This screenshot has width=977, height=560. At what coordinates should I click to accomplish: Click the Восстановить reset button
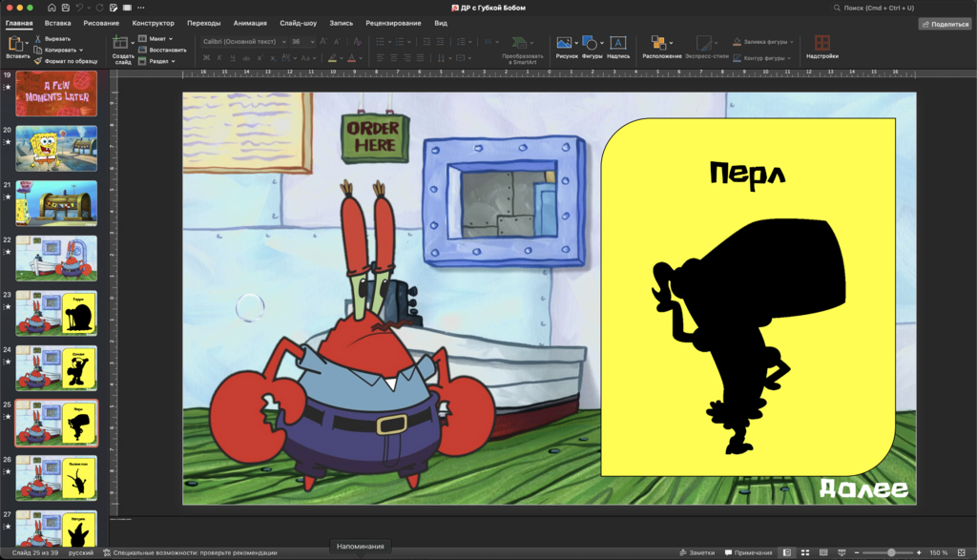pyautogui.click(x=162, y=50)
